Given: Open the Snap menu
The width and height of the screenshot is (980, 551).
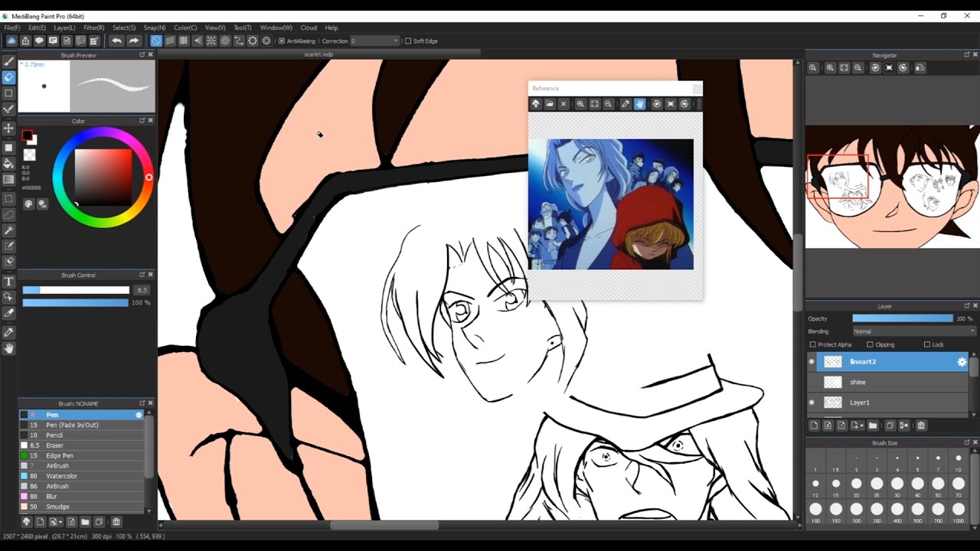Looking at the screenshot, I should click(155, 28).
